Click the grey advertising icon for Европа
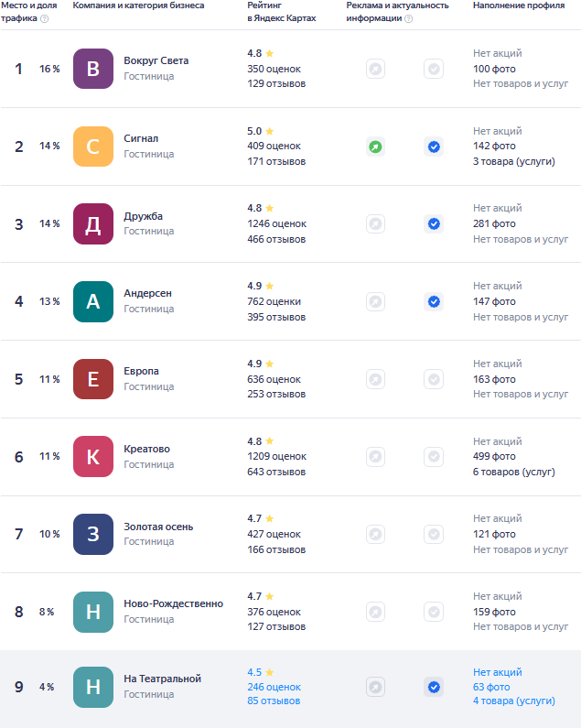581x728 pixels. click(375, 379)
